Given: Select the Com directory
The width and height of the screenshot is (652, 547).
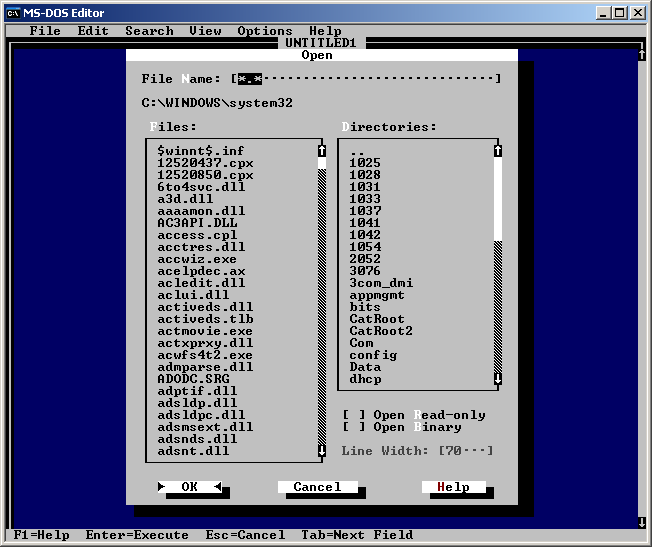Looking at the screenshot, I should [x=361, y=343].
